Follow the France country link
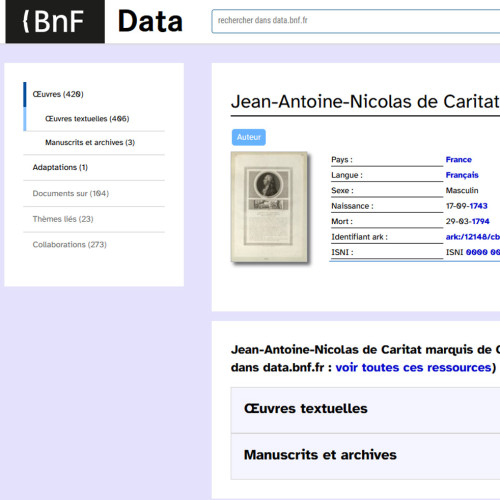 point(459,160)
